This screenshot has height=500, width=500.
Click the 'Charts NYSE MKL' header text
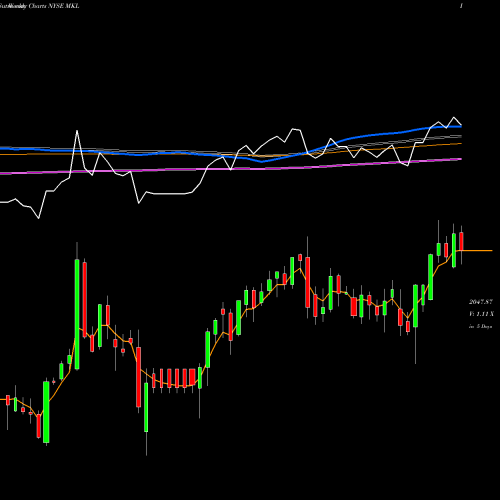tap(54, 6)
